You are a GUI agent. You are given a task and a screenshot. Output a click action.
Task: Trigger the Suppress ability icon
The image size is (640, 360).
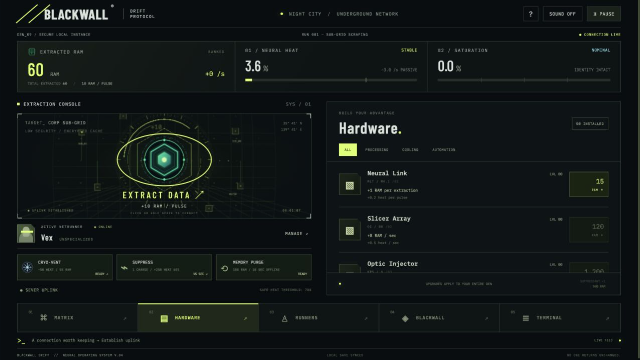coord(124,268)
